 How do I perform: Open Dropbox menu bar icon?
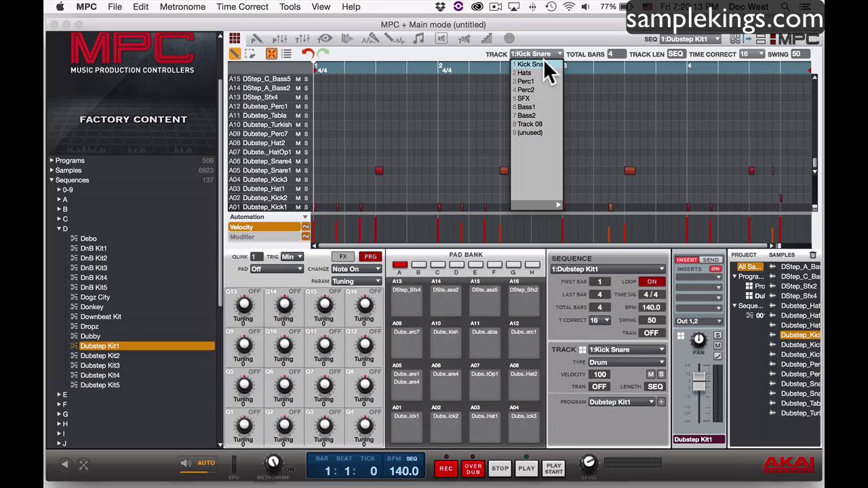(440, 7)
